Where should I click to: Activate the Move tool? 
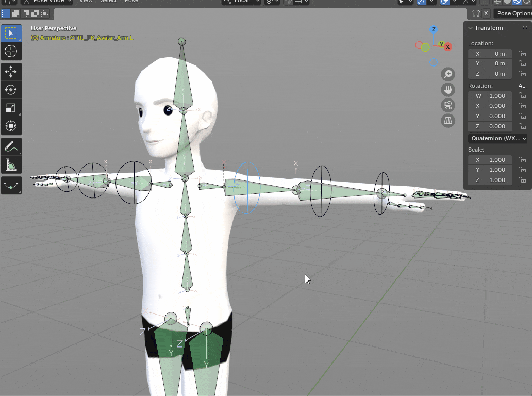(x=11, y=71)
